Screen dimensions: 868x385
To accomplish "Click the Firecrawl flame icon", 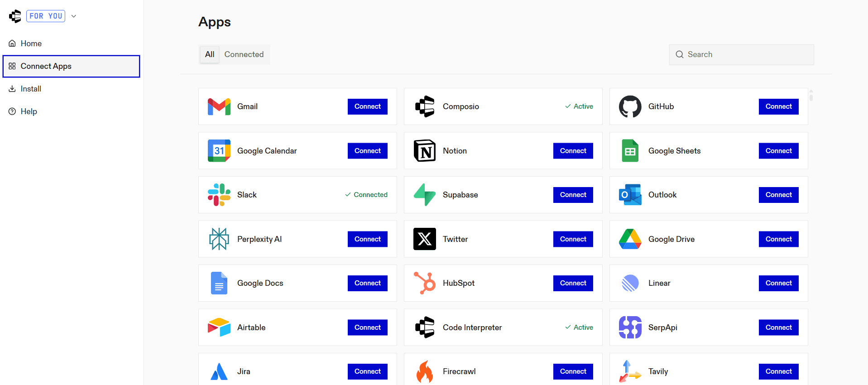I will click(x=425, y=371).
